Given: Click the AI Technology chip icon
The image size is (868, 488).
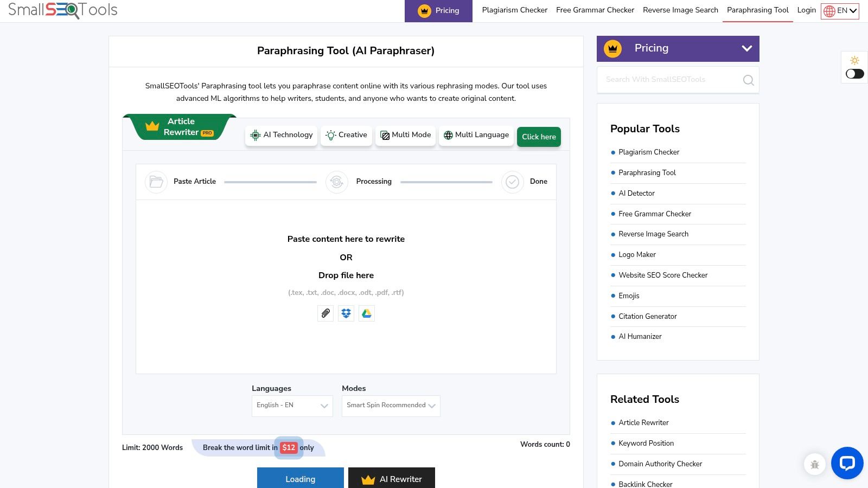Looking at the screenshot, I should pos(256,135).
